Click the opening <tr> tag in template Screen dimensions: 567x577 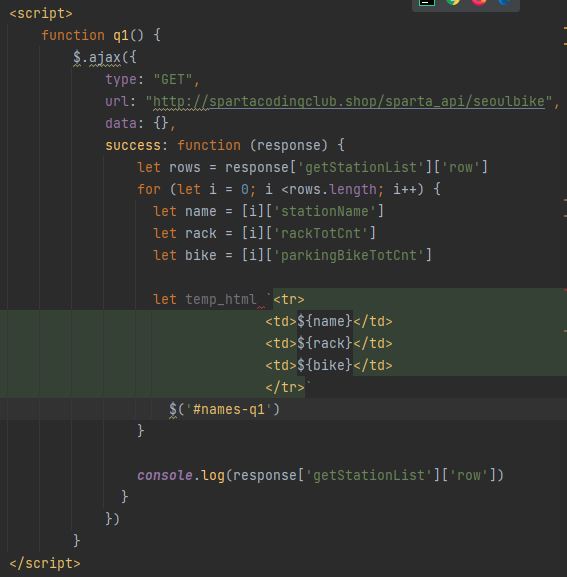click(x=289, y=299)
